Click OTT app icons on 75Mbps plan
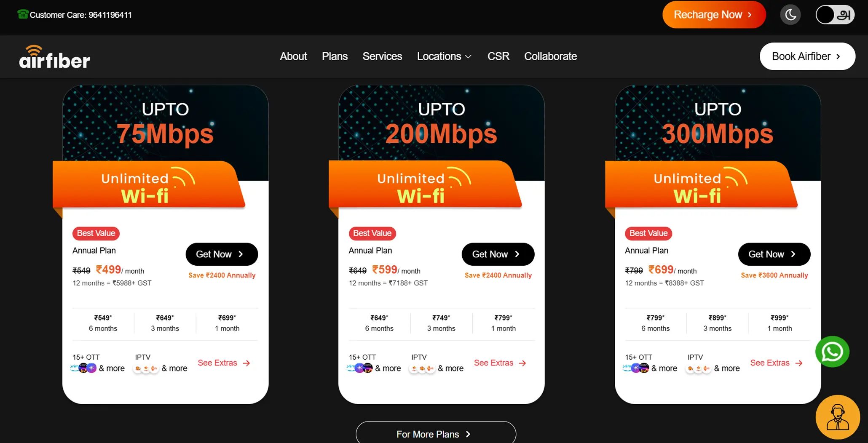 [x=83, y=368]
